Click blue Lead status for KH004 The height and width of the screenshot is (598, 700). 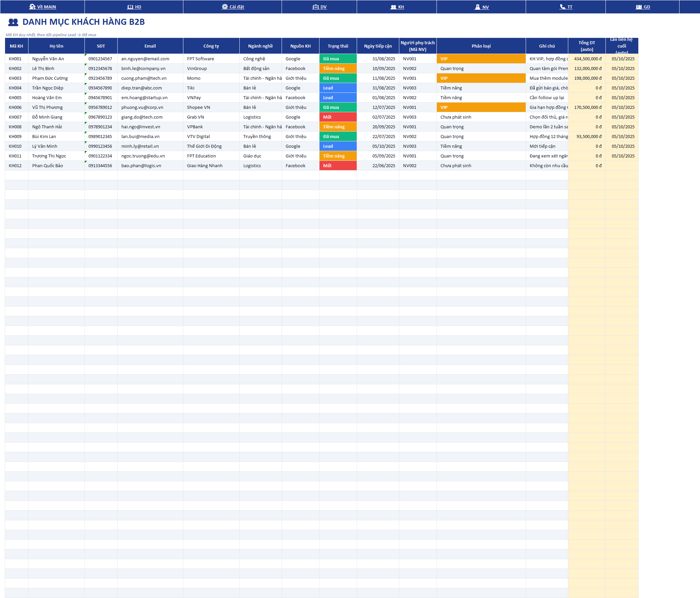coord(338,88)
